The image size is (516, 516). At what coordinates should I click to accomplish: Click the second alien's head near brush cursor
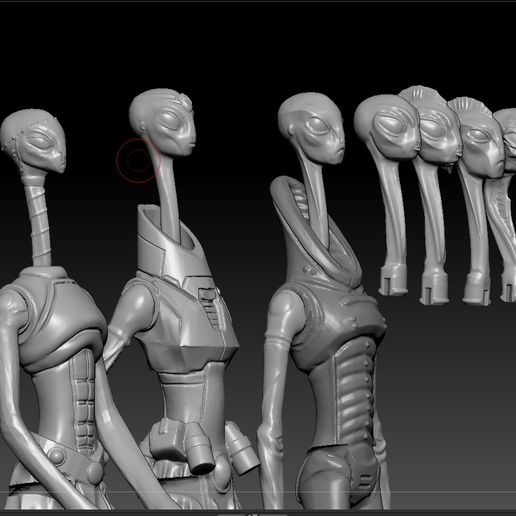[x=163, y=123]
